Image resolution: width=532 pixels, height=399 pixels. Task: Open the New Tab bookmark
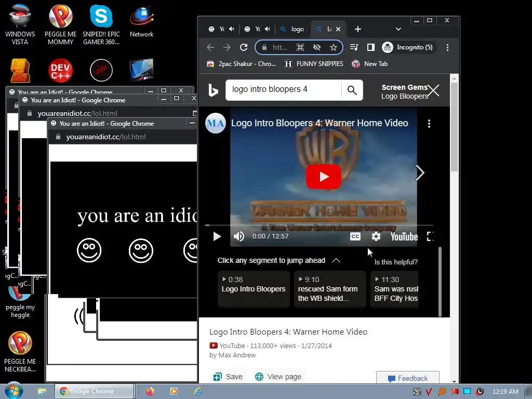click(x=370, y=64)
